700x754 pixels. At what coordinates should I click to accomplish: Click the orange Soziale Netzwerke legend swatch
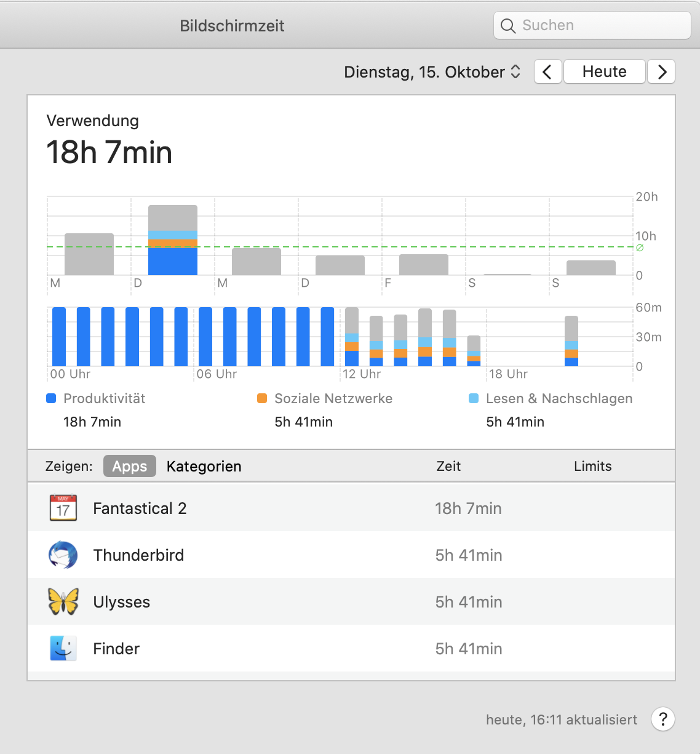pos(262,398)
